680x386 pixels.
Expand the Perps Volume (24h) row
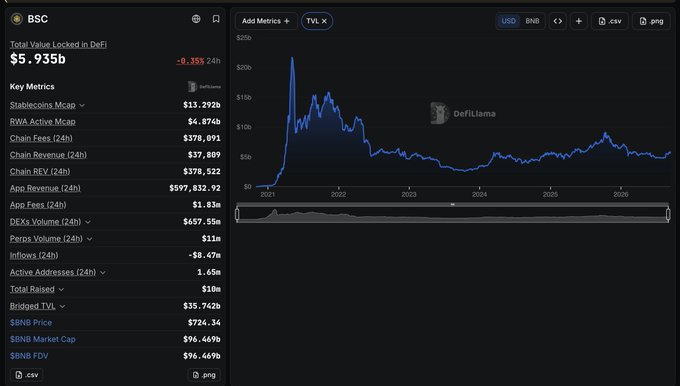coord(89,239)
